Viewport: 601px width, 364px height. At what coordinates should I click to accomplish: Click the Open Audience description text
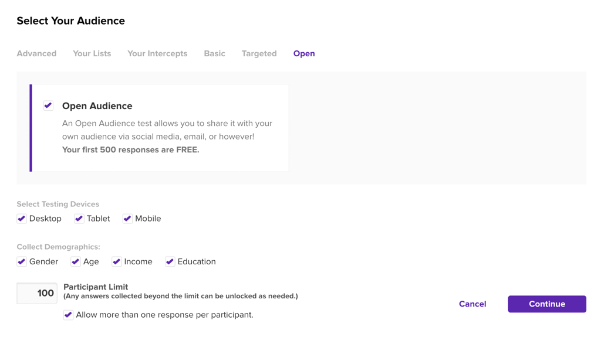[167, 130]
